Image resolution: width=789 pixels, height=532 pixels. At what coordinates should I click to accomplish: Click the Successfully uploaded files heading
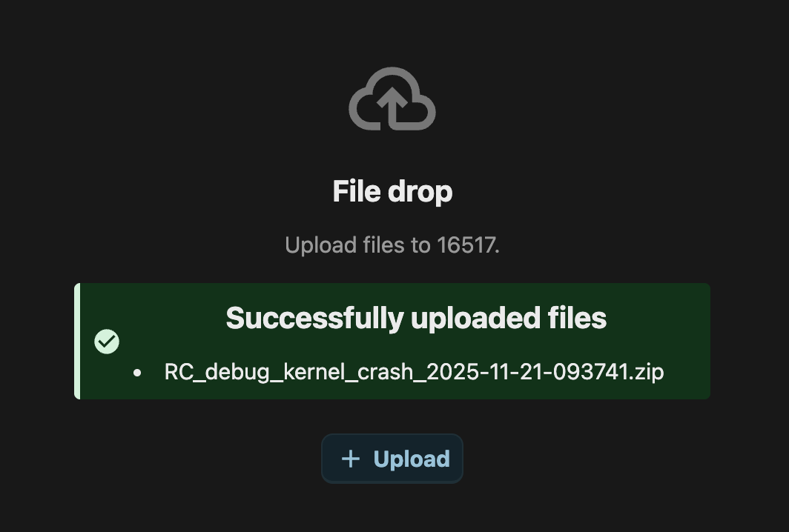pyautogui.click(x=416, y=318)
